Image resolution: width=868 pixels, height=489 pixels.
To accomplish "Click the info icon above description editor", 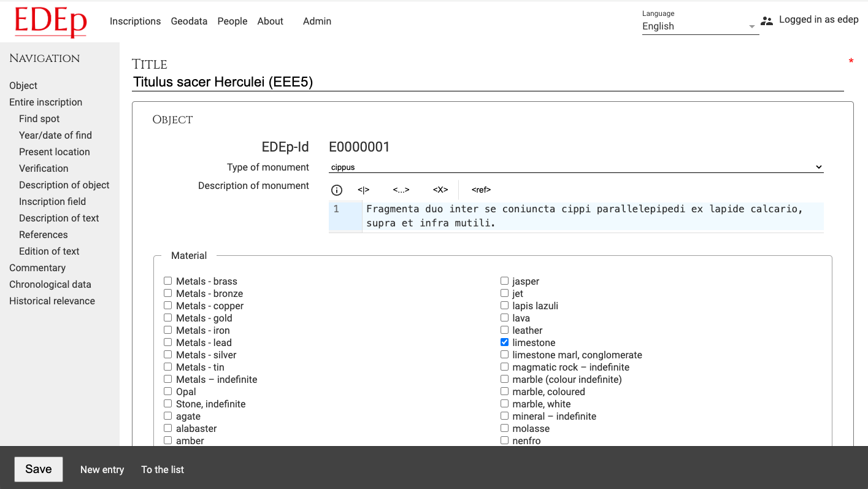I will pos(337,190).
